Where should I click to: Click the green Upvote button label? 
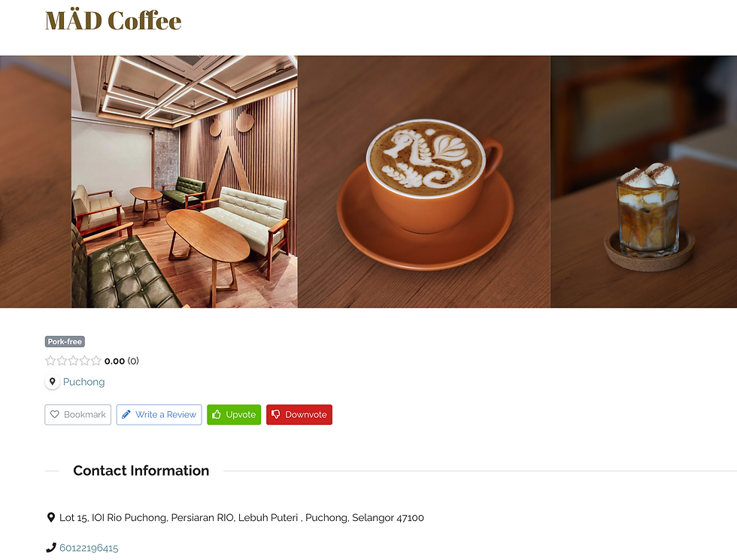(241, 414)
